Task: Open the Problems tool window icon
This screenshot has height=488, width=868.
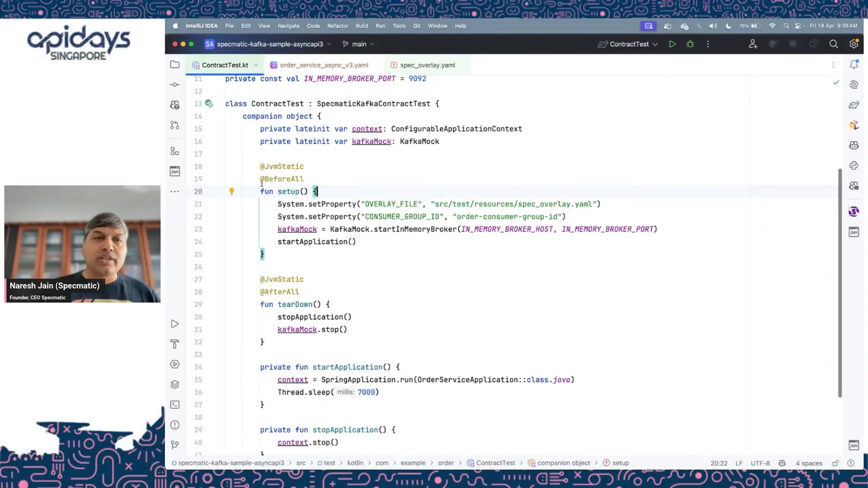Action: (175, 425)
